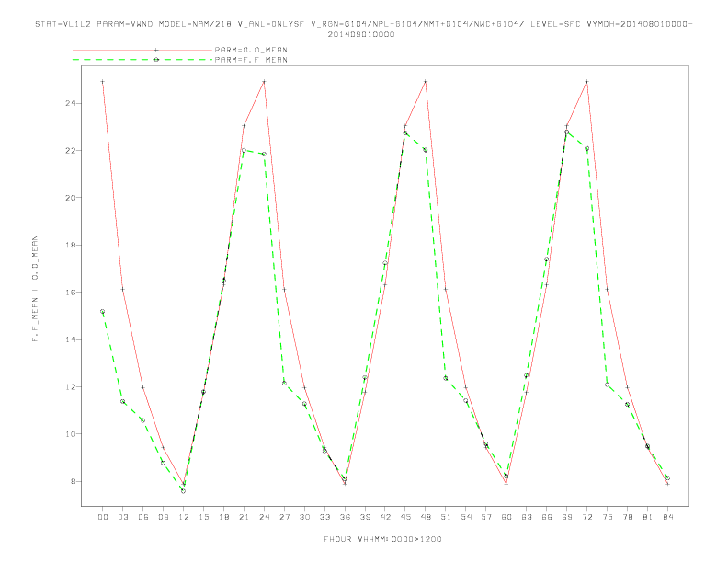Click the x-axis tick label 33
This screenshot has height=563, width=728.
click(325, 517)
